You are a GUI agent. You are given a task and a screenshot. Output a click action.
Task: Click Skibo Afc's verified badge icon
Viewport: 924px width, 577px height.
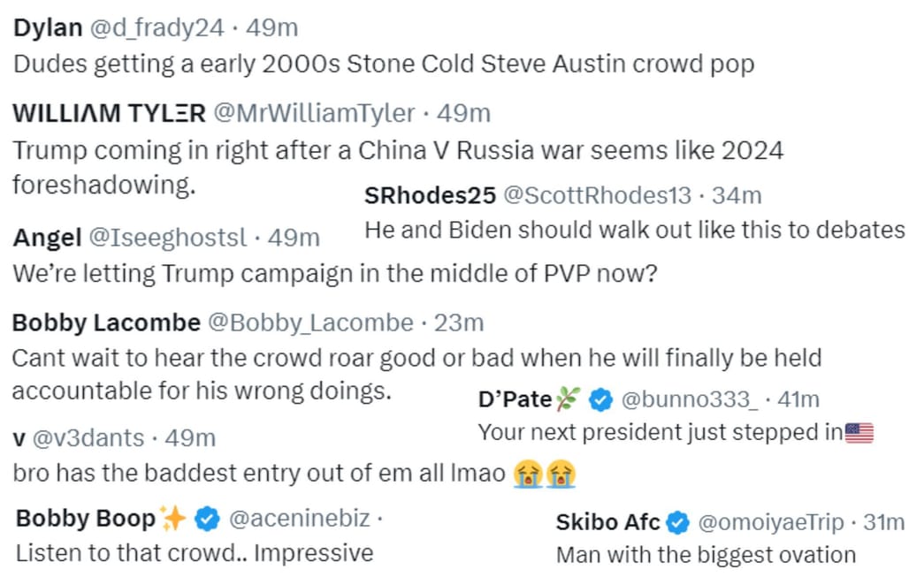click(x=677, y=523)
